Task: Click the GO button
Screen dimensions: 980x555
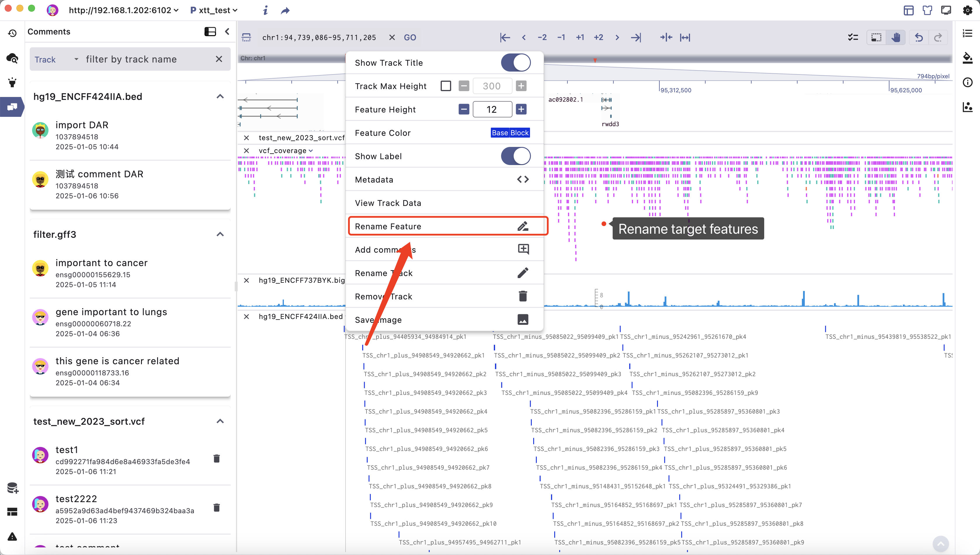Action: point(410,37)
